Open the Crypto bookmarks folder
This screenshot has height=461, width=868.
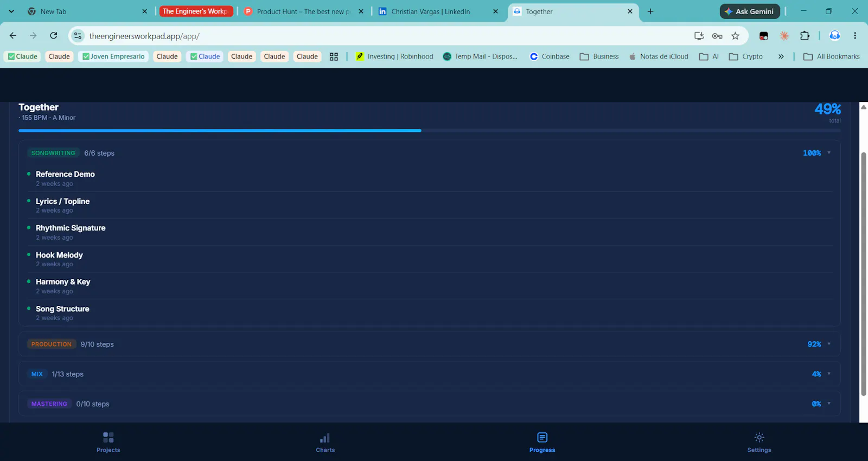(x=745, y=56)
